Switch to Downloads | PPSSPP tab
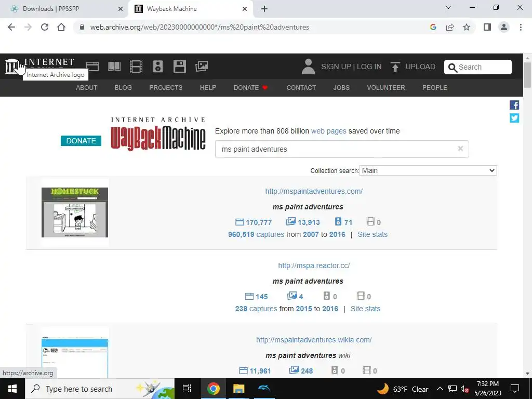The height and width of the screenshot is (399, 532). tap(64, 9)
